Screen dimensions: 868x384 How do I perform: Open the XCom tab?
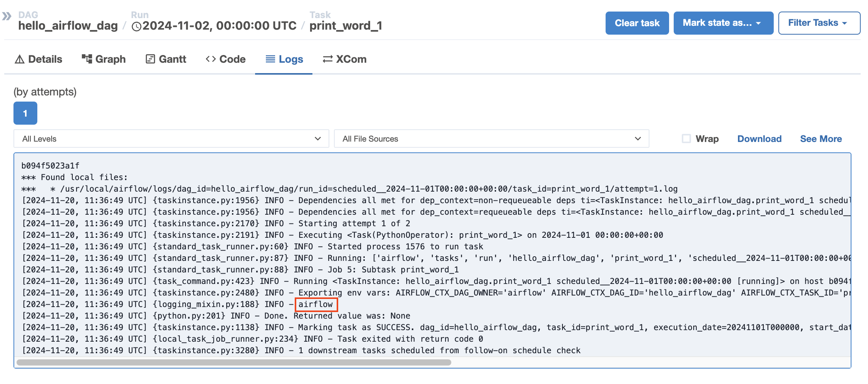pyautogui.click(x=345, y=59)
